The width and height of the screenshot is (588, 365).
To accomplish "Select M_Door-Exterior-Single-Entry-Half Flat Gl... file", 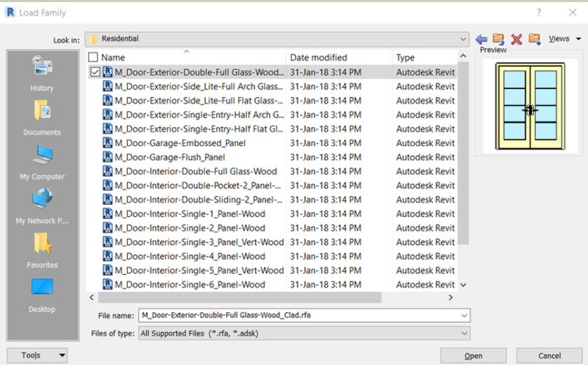I will 198,129.
